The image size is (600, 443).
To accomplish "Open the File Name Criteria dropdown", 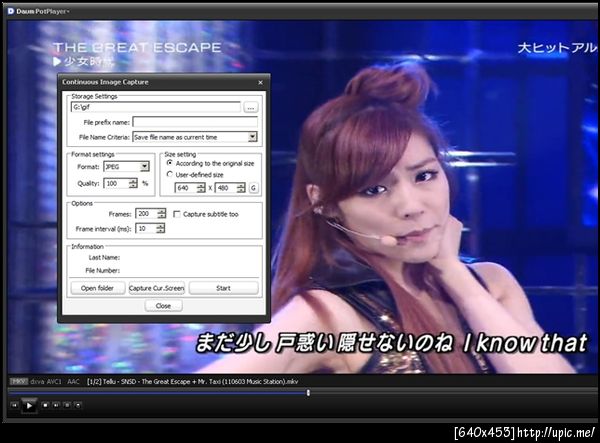I will click(252, 137).
